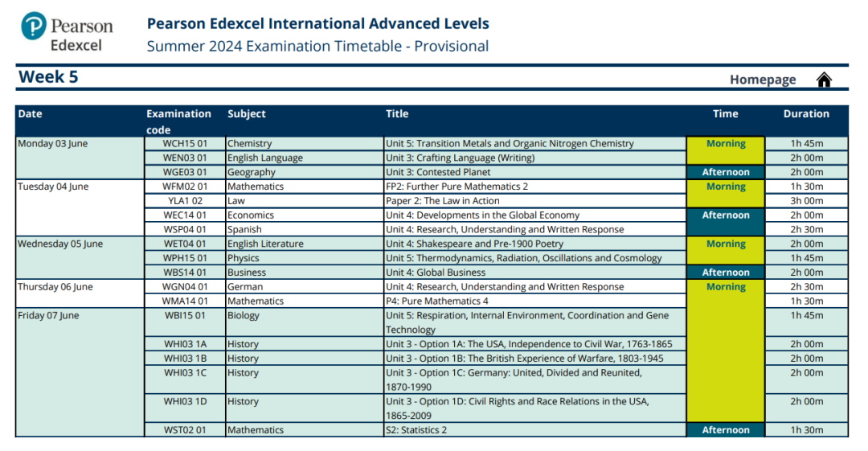
Task: Select exam code WHI03 1B
Action: [185, 359]
